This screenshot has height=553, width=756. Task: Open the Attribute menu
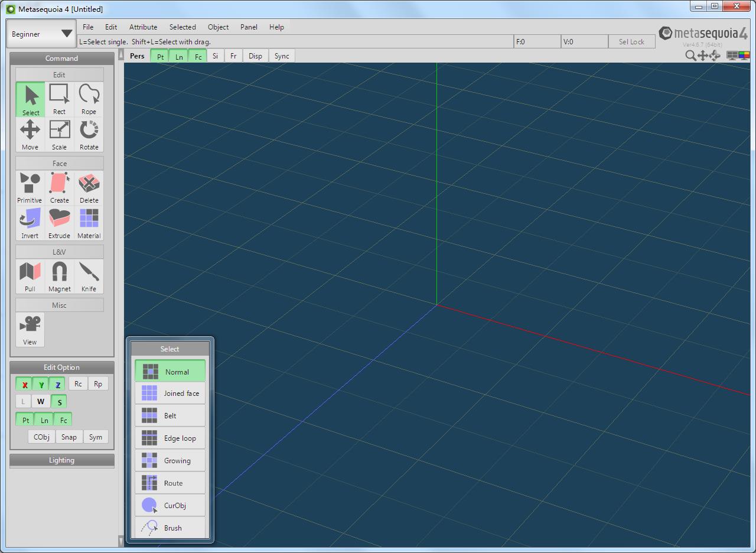point(143,27)
